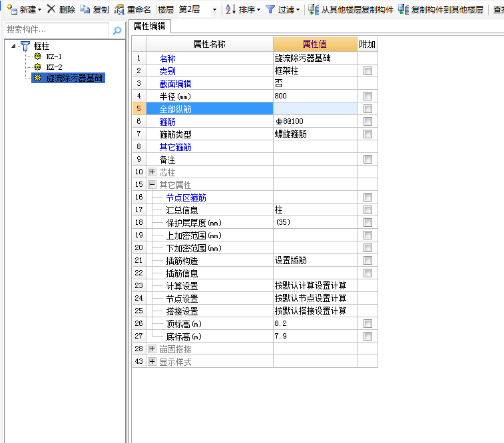Click gear icon beside 旋流除污器基础

37,78
